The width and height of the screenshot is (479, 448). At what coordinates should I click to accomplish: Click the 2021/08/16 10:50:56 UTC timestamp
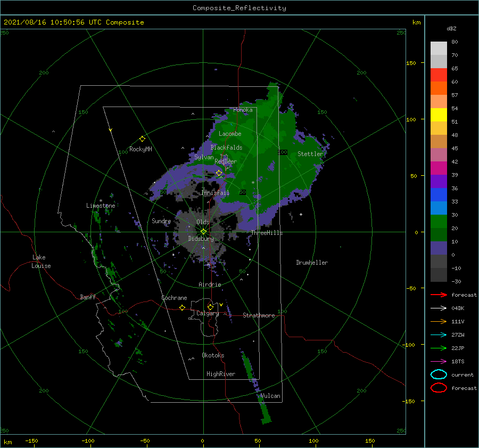click(73, 22)
